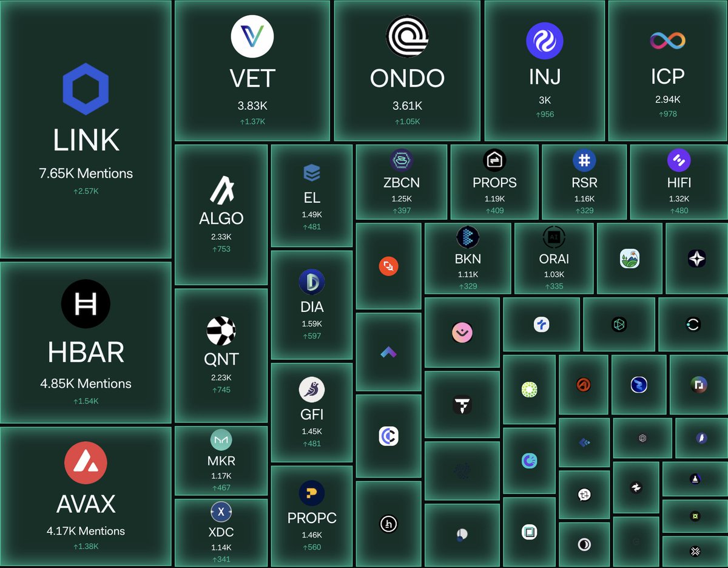
Task: Select the EL stacked-layers logo
Action: [312, 174]
